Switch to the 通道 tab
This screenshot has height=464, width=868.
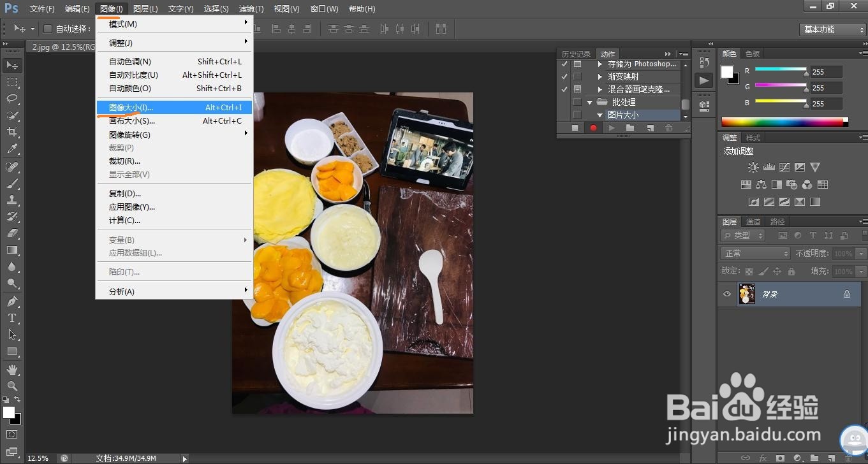point(753,222)
